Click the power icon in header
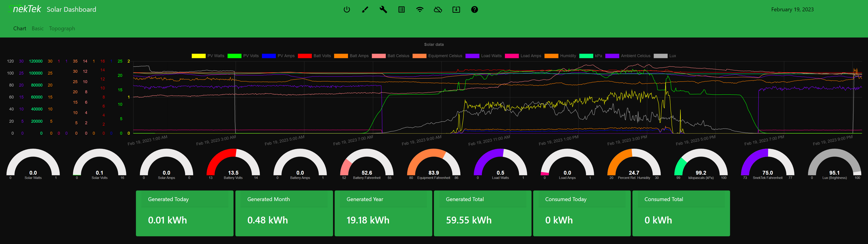868x244 pixels. [347, 10]
